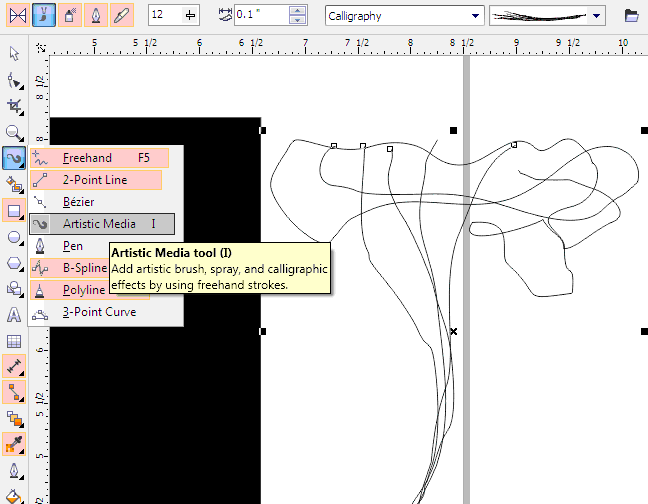Choose the Zoom tool
648x504 pixels.
[15, 132]
